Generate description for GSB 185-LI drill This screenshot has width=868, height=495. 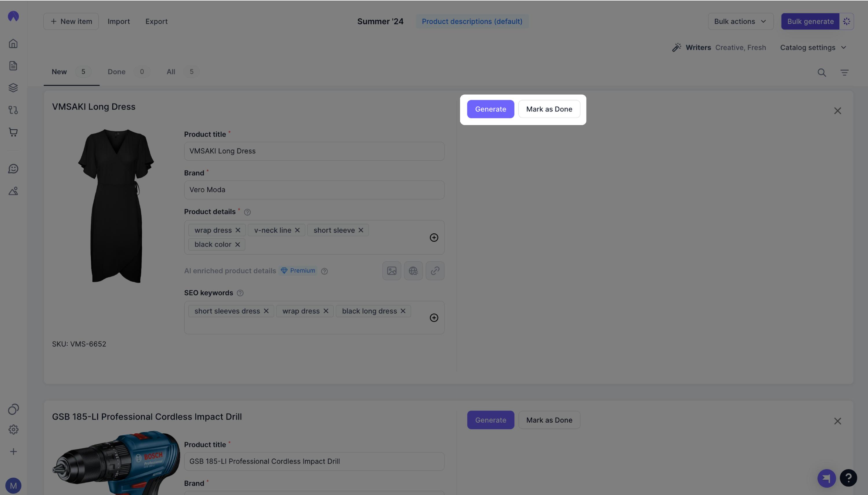click(x=490, y=420)
